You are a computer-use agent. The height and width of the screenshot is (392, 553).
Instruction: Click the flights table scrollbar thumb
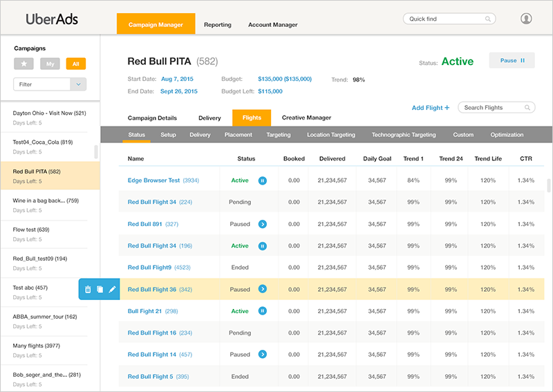(549, 185)
